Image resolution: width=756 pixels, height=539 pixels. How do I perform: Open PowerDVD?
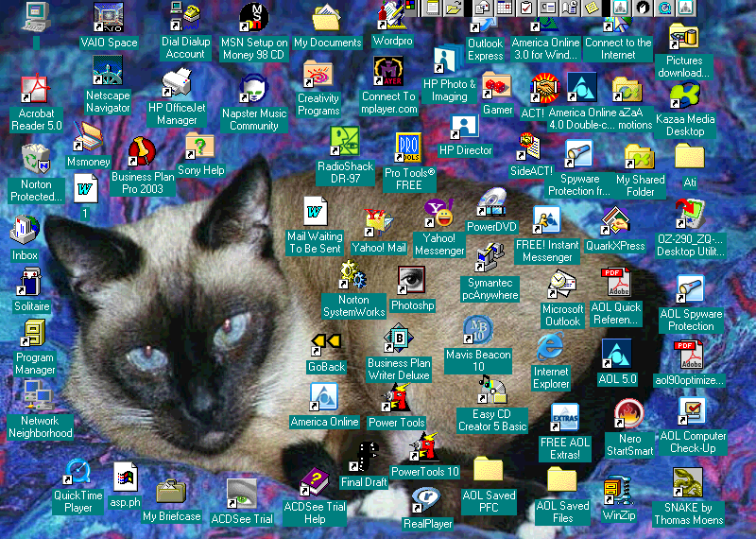[491, 201]
